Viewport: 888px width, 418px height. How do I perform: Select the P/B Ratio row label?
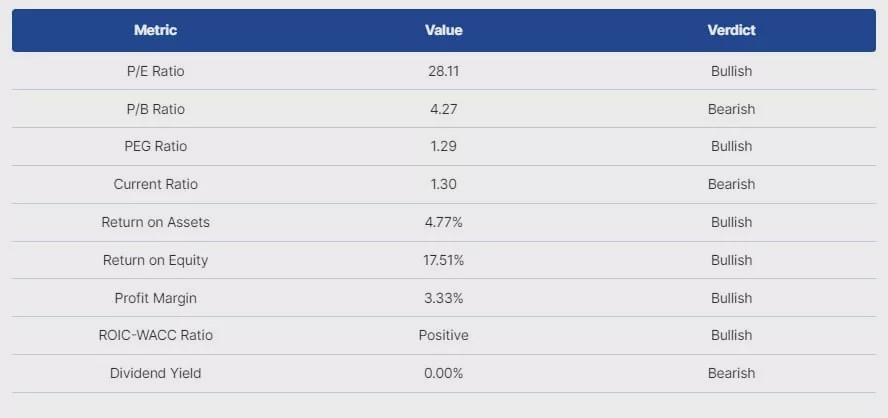point(155,109)
